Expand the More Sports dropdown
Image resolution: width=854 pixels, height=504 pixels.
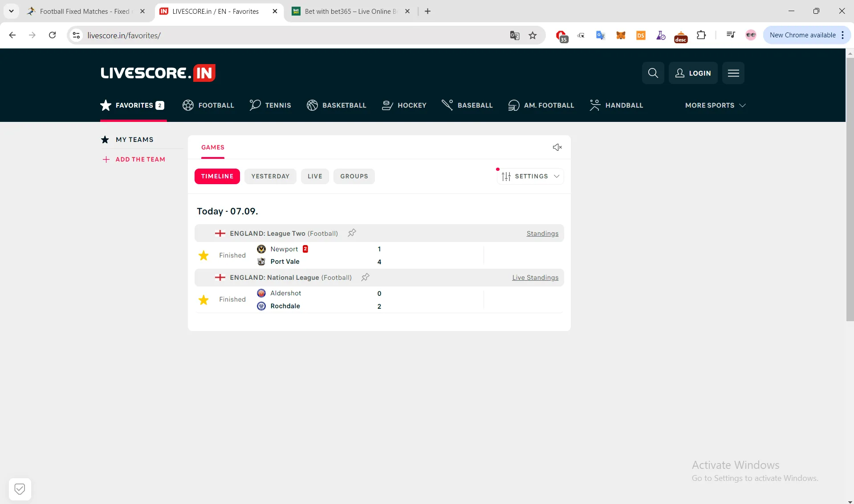coord(715,105)
